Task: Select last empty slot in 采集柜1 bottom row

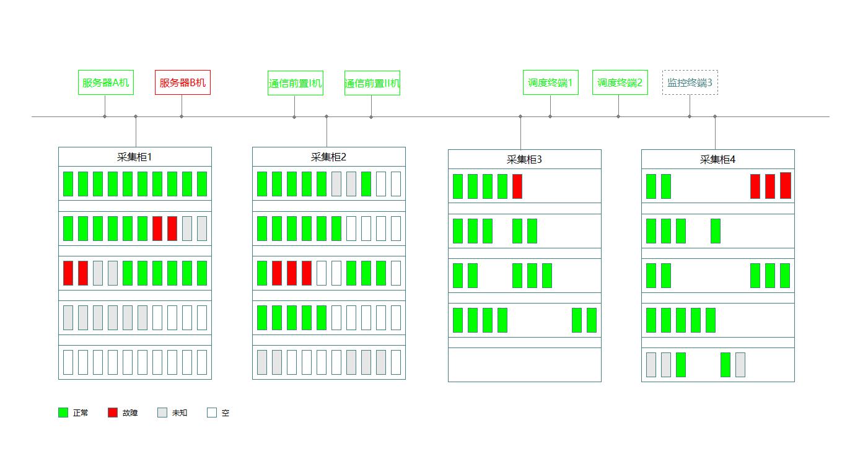Action: pos(202,362)
